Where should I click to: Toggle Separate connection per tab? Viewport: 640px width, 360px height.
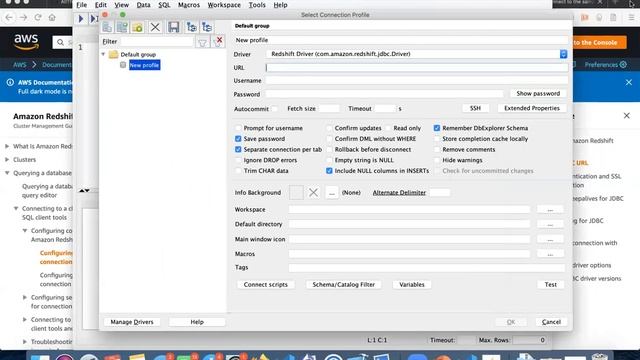pos(238,149)
